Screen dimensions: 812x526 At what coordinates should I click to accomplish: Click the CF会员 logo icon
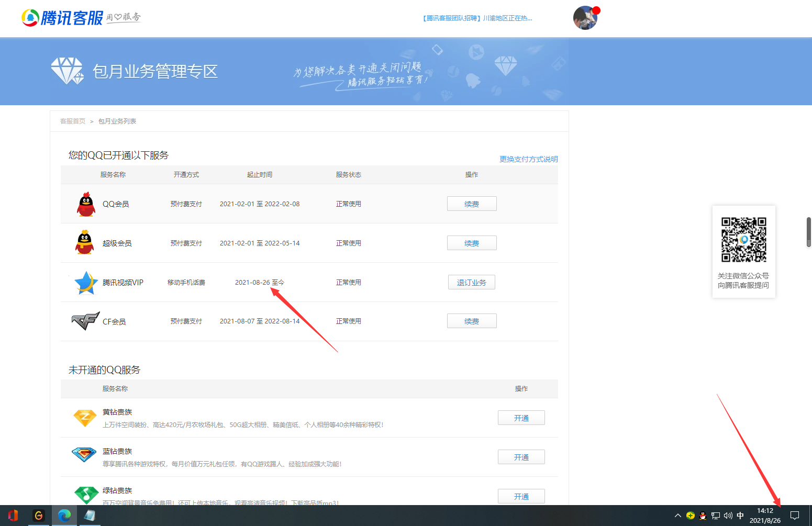pyautogui.click(x=85, y=321)
